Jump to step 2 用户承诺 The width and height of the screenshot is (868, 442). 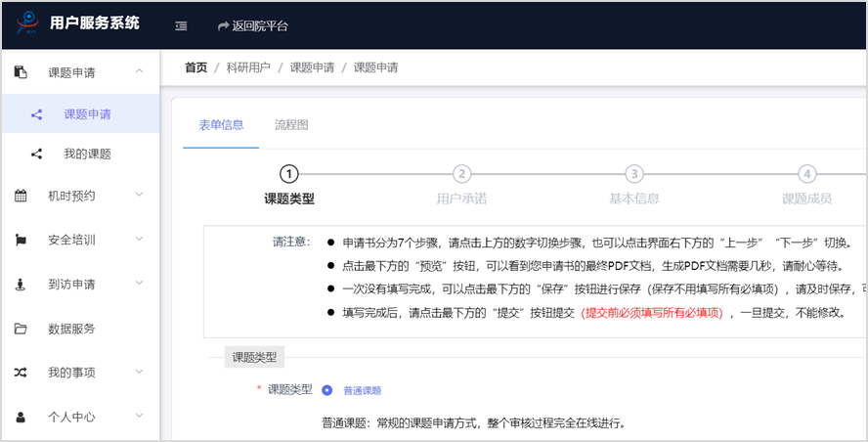461,174
